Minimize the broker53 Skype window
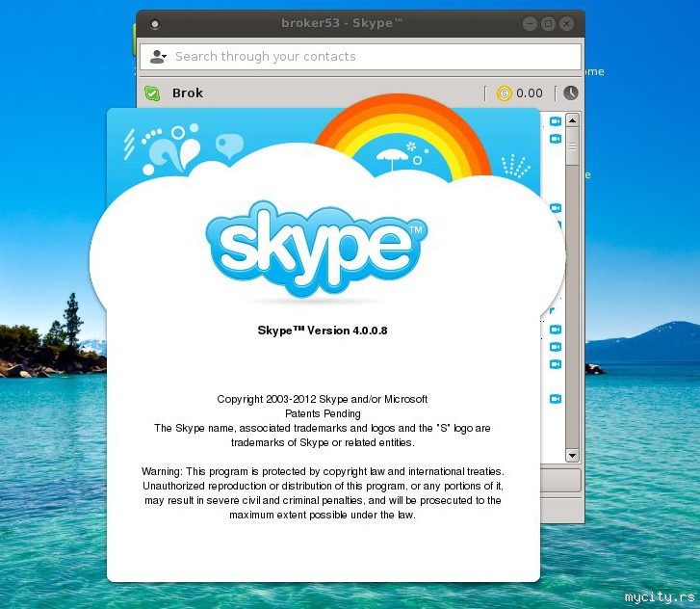700x609 pixels. point(530,24)
